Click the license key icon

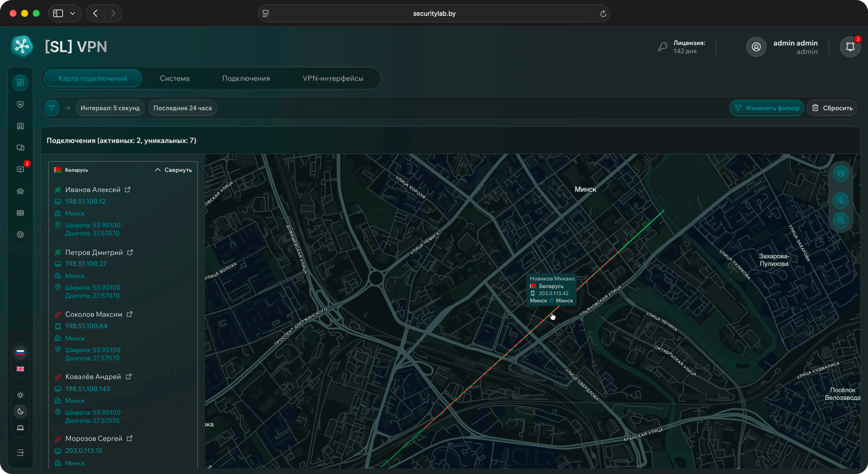pyautogui.click(x=662, y=47)
